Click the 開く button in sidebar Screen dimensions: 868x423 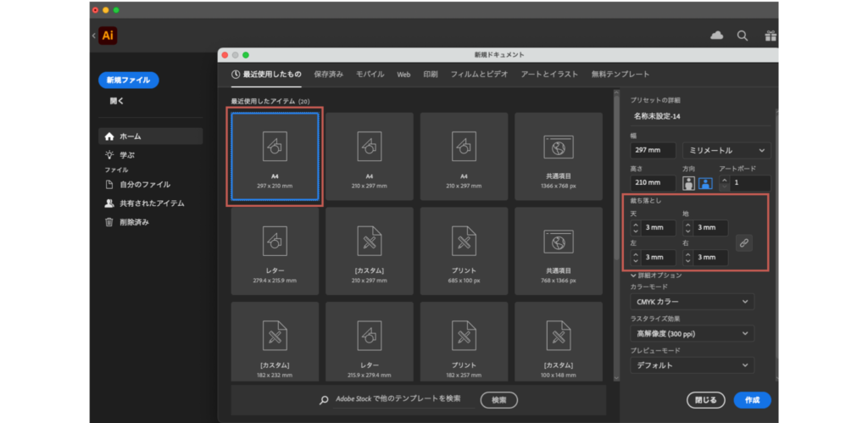coord(117,102)
